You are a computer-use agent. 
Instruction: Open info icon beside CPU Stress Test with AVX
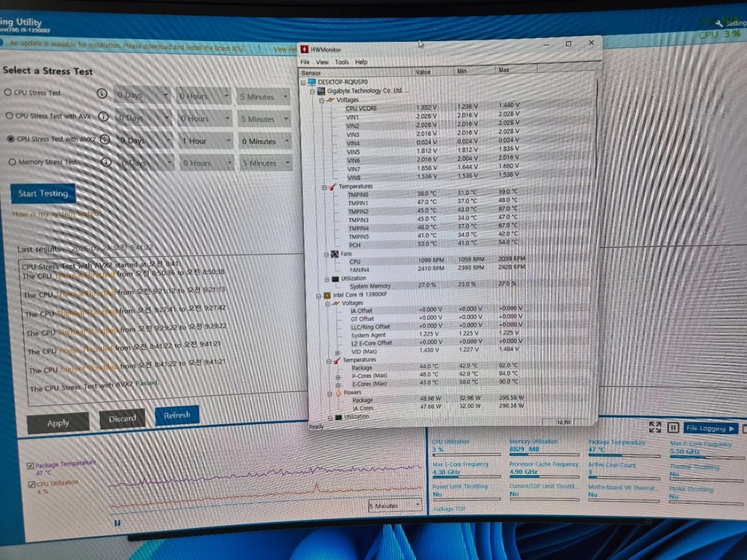[x=103, y=116]
